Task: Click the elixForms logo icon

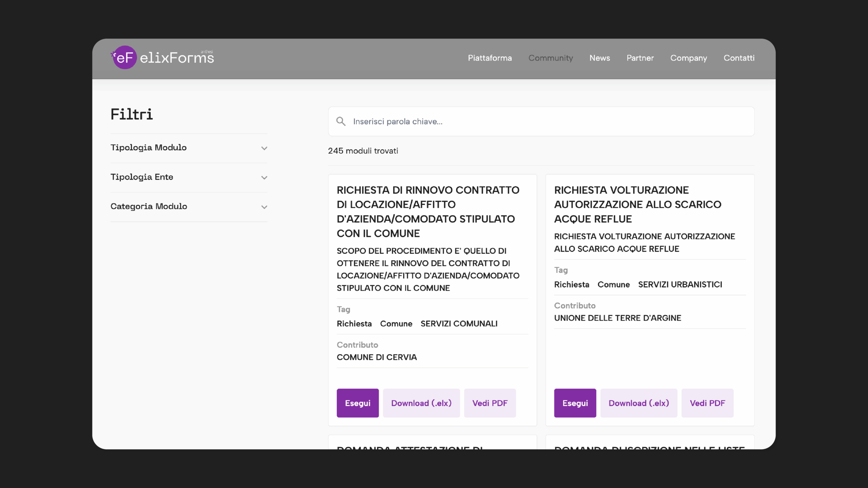Action: click(x=124, y=58)
